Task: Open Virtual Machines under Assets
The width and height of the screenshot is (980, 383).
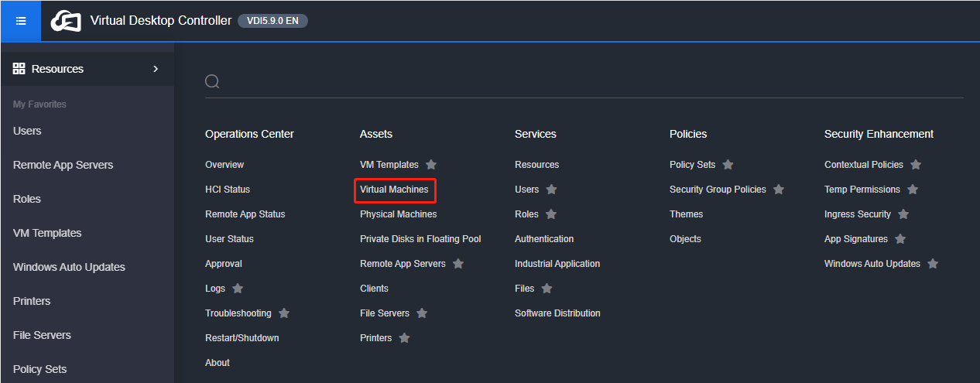Action: point(394,190)
